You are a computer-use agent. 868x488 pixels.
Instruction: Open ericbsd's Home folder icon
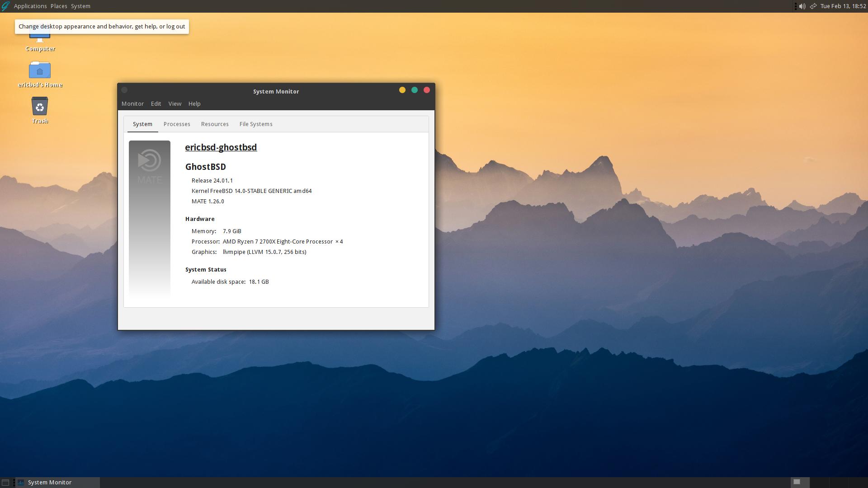point(40,71)
